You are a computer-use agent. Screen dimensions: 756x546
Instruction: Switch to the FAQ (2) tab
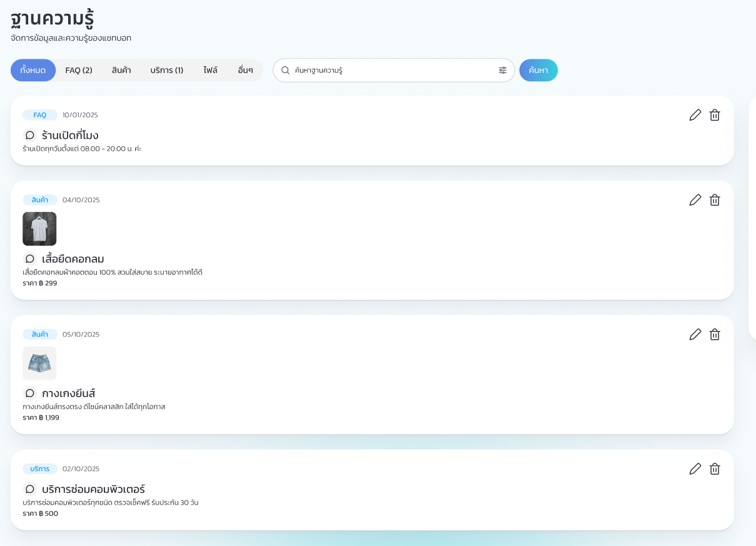click(78, 70)
